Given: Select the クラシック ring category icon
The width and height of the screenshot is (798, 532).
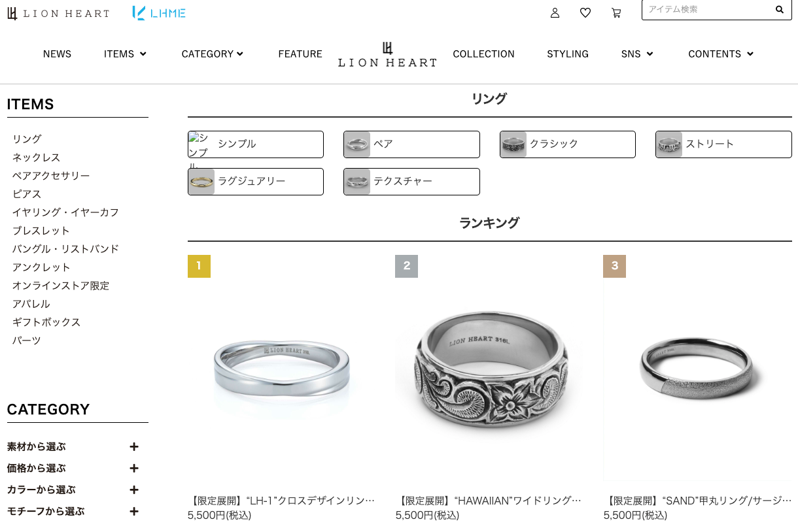Looking at the screenshot, I should 513,144.
